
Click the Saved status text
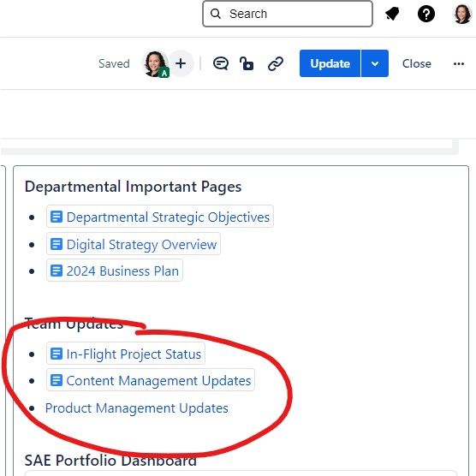click(114, 63)
